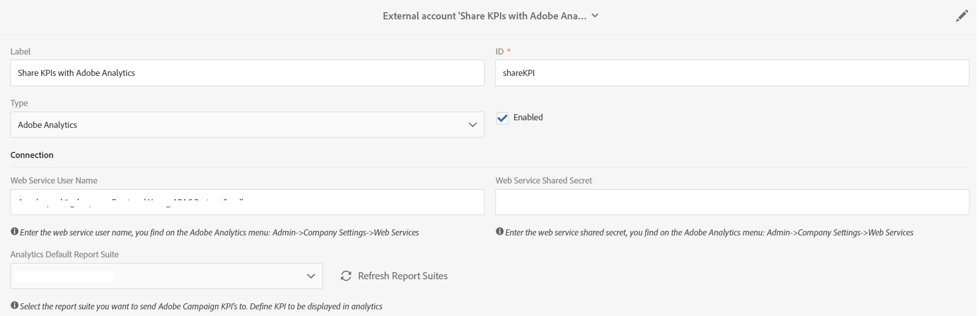This screenshot has height=316, width=980.
Task: Open Analytics Default Report Suite dropdown
Action: click(x=311, y=276)
